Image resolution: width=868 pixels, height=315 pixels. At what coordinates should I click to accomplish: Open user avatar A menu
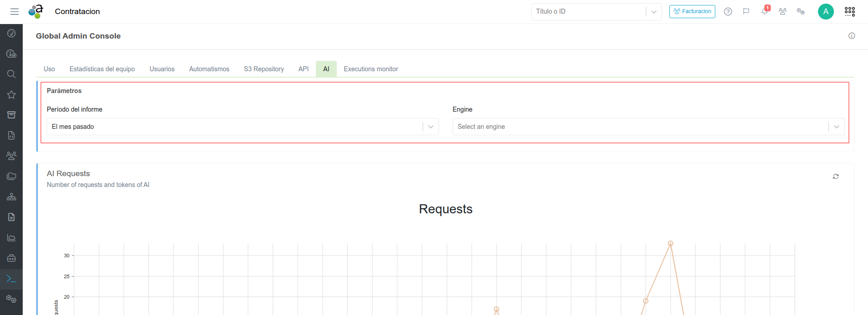click(825, 12)
